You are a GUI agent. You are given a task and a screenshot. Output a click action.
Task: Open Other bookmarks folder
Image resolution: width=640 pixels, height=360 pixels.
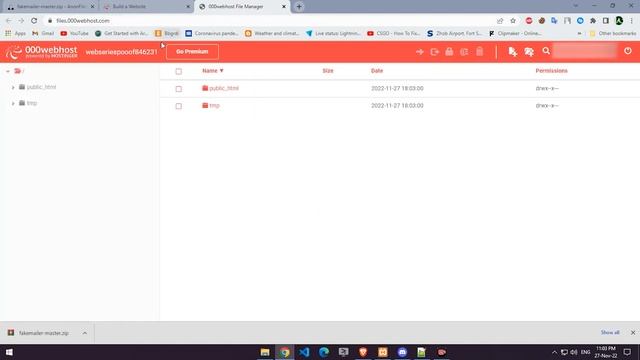(613, 33)
